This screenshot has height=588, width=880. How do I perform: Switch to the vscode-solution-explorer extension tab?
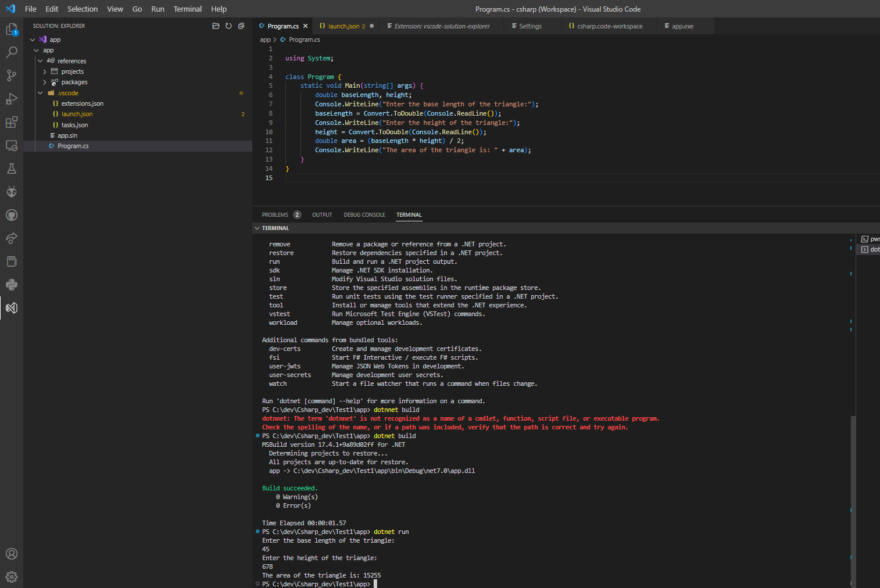pos(442,26)
